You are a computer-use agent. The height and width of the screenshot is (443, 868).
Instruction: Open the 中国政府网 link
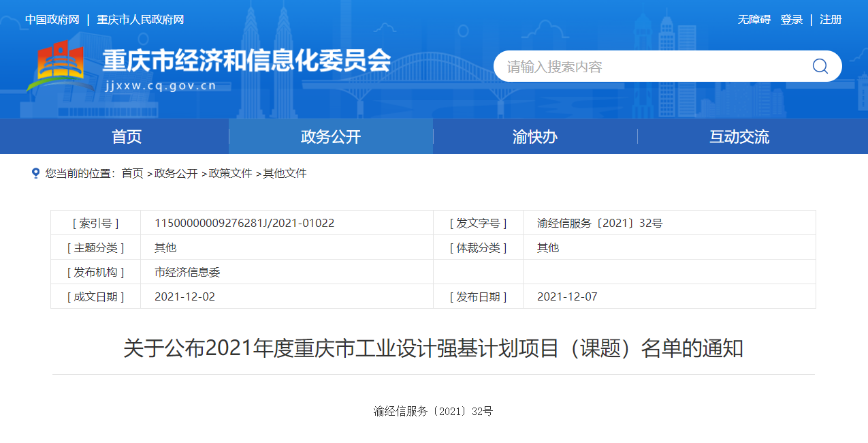point(52,20)
